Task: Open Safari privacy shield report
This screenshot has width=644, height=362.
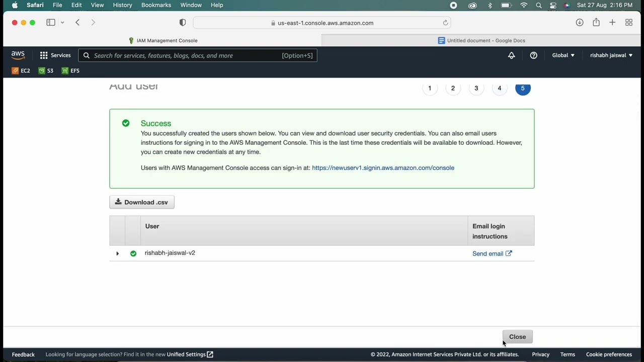Action: pos(183,23)
